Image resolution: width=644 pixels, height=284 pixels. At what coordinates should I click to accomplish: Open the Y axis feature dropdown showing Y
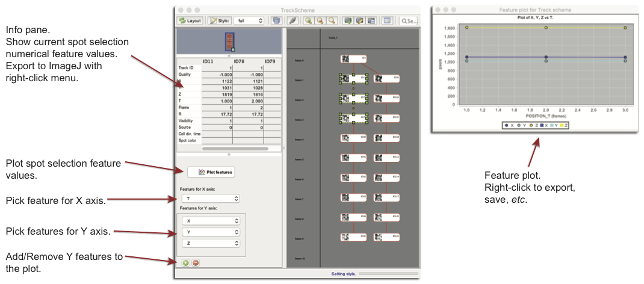tap(210, 232)
